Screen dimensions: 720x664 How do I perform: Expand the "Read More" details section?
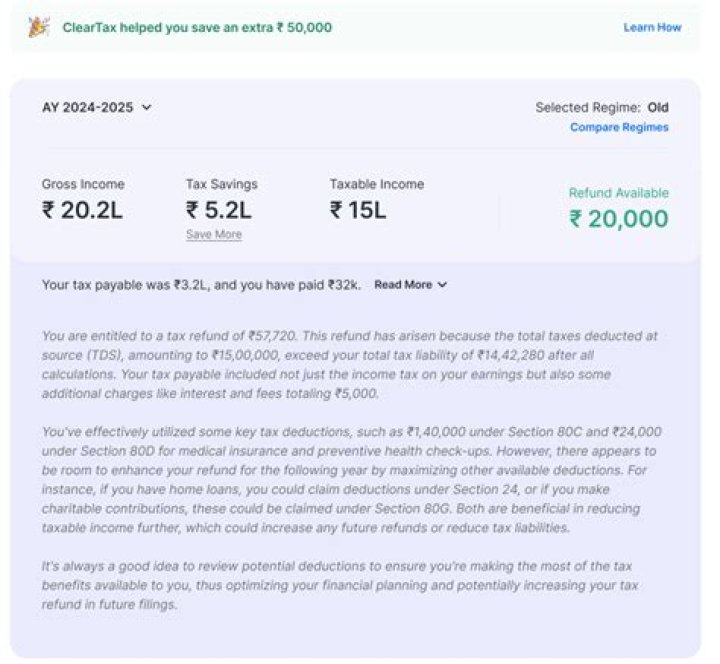tap(411, 285)
